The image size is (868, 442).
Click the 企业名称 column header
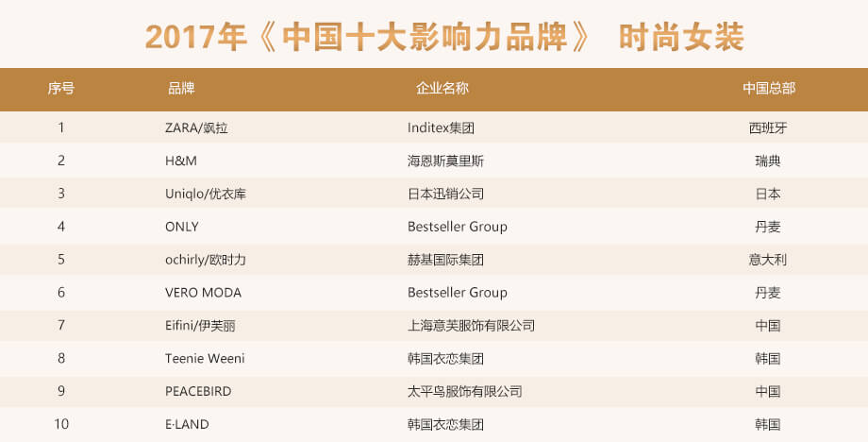(442, 88)
